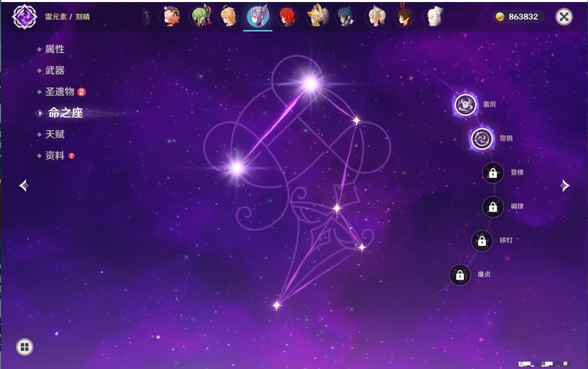This screenshot has width=588, height=369.
Task: Select Amber avatar with red bunny ribbon
Action: (x=404, y=16)
